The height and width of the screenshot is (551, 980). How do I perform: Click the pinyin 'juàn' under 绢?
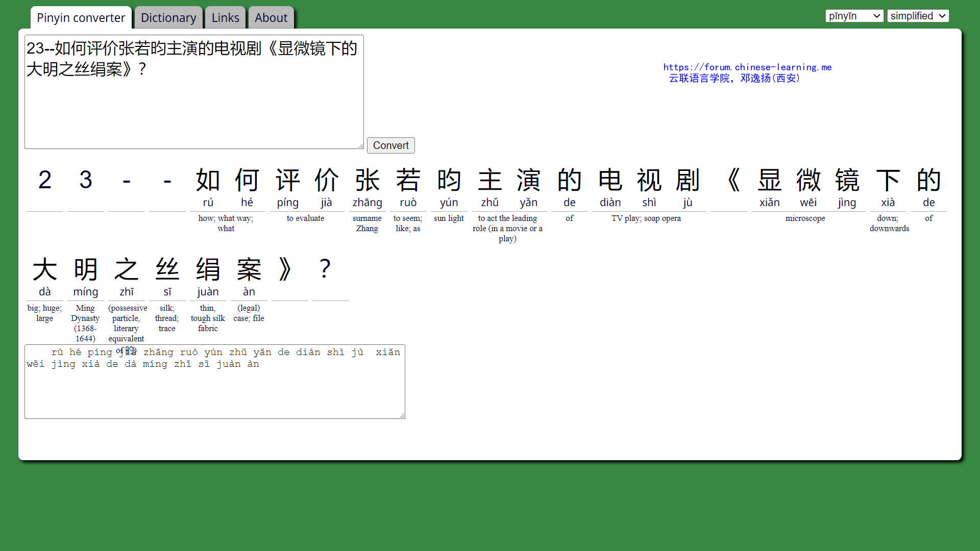pos(208,292)
